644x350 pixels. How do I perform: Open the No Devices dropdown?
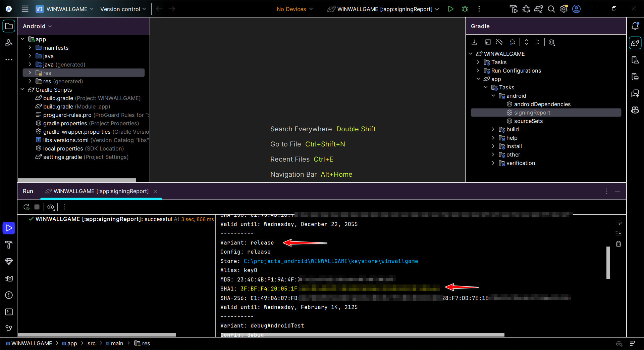pos(293,9)
